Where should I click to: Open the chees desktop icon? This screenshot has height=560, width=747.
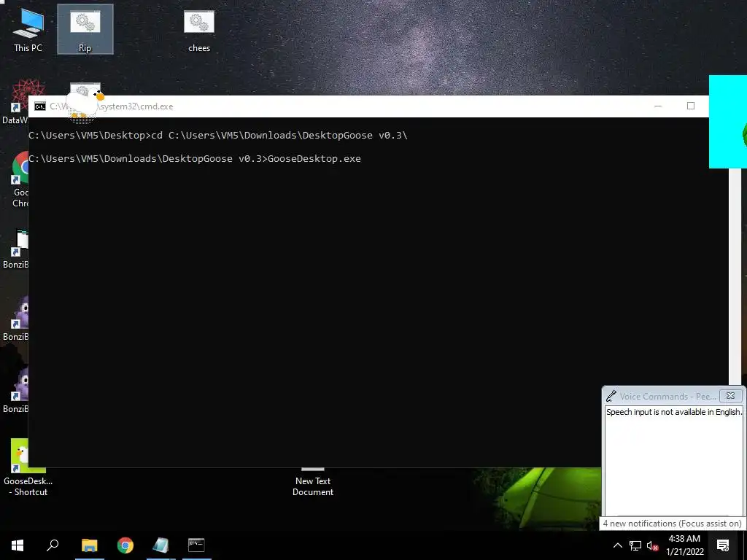(199, 30)
